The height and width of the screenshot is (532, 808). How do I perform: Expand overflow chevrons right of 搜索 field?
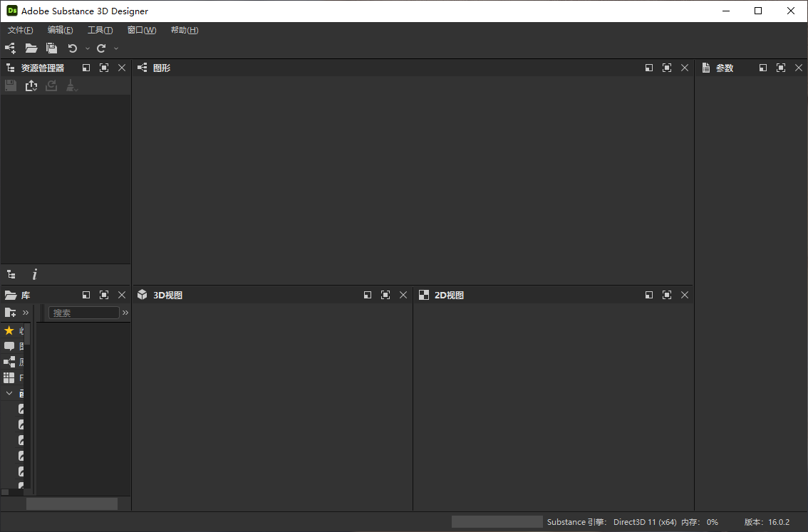click(x=125, y=313)
